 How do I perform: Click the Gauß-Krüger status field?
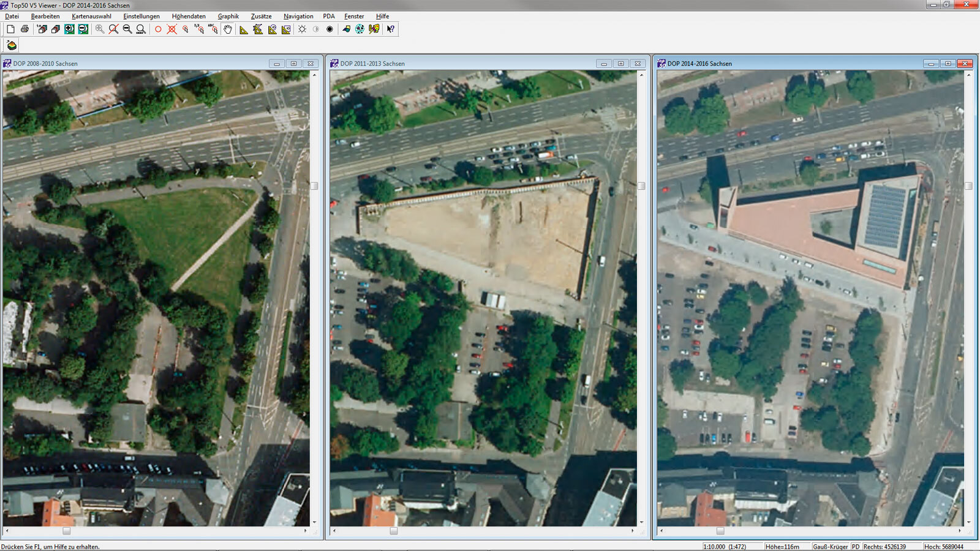coord(831,546)
